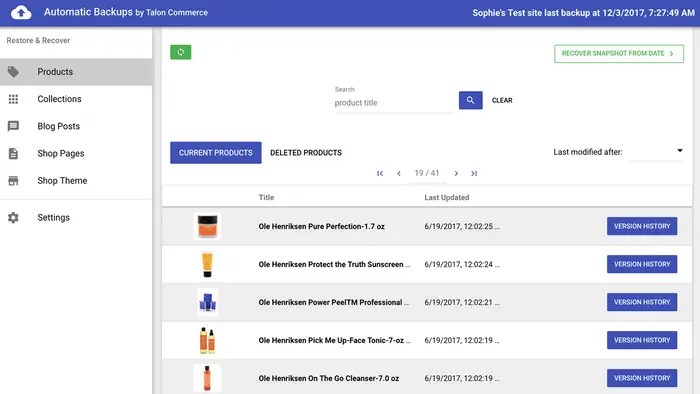The height and width of the screenshot is (394, 700).
Task: Click the 12:02:21 last updated date
Action: coord(462,302)
